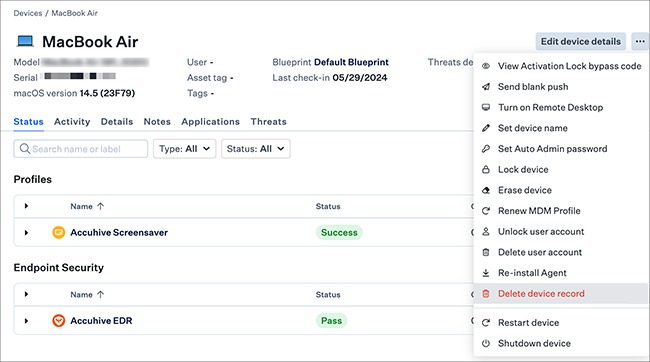Image resolution: width=650 pixels, height=362 pixels.
Task: Switch to the Applications tab
Action: (x=210, y=121)
